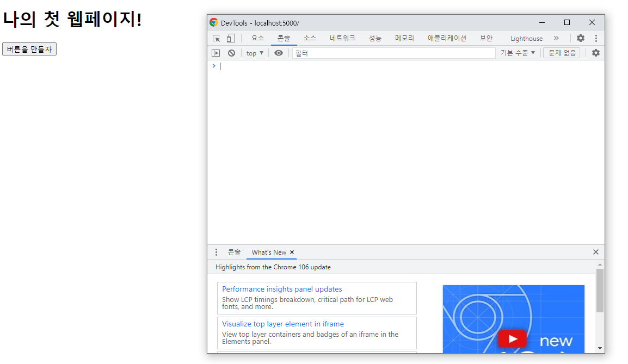Clear the console with the ban icon
Screen dimensions: 628x364
pos(231,53)
